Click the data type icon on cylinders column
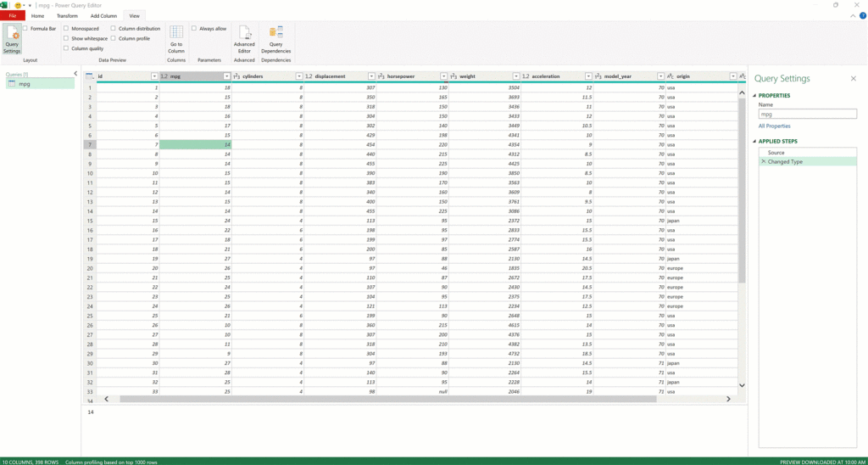 click(x=237, y=76)
